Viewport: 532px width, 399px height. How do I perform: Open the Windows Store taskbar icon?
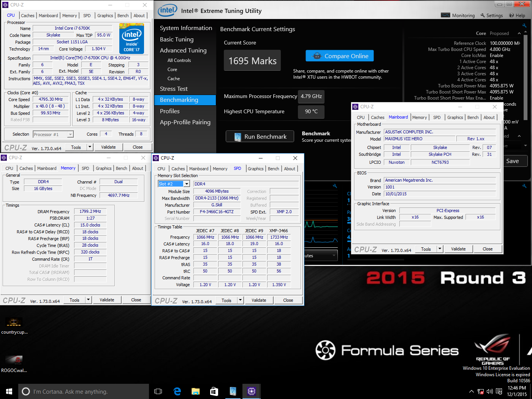coord(214,391)
